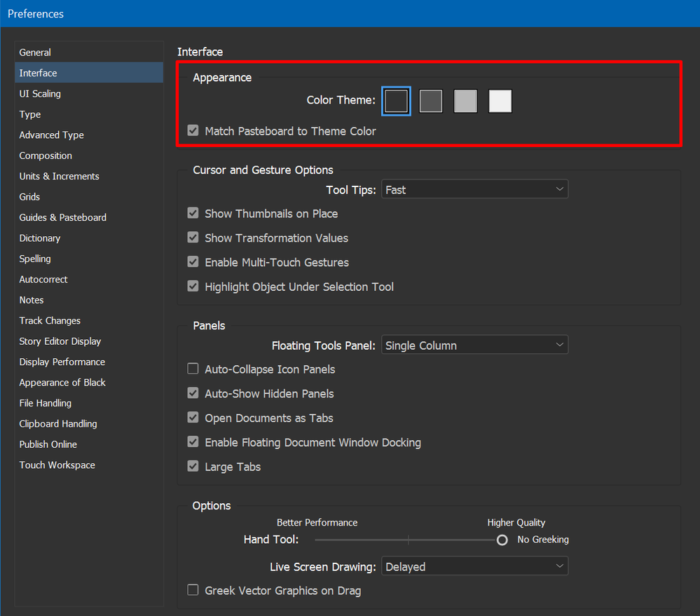700x616 pixels.
Task: Switch to the Display Performance category
Action: pyautogui.click(x=62, y=362)
